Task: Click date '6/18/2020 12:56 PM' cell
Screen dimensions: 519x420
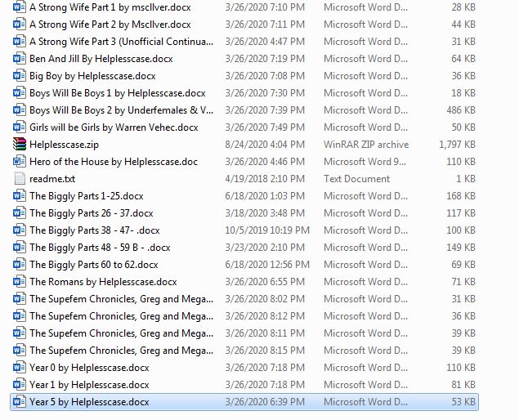Action: (x=267, y=265)
